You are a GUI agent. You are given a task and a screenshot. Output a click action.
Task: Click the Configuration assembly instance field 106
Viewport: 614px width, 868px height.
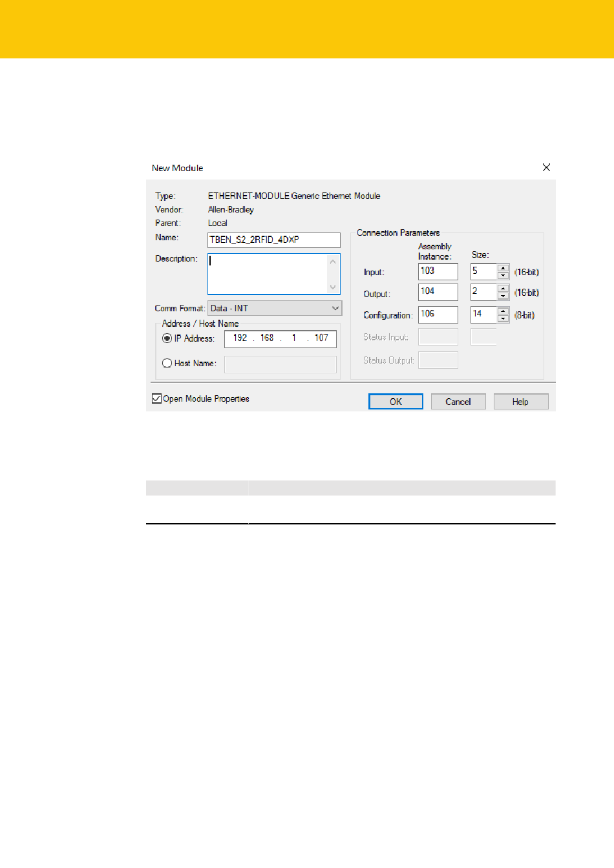(x=438, y=315)
